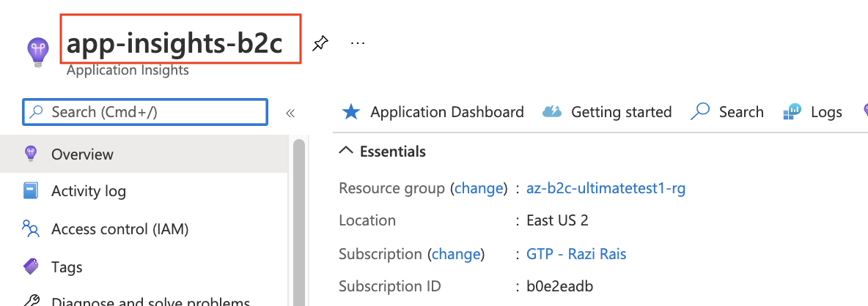The height and width of the screenshot is (306, 868).
Task: Click the Application Insights lightbulb icon
Action: (38, 53)
